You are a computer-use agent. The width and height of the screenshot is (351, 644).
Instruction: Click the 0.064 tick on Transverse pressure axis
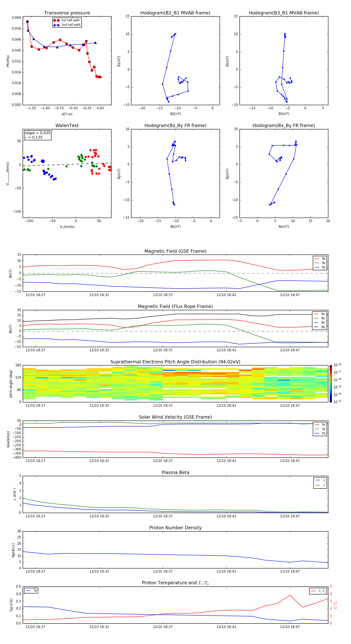point(17,18)
